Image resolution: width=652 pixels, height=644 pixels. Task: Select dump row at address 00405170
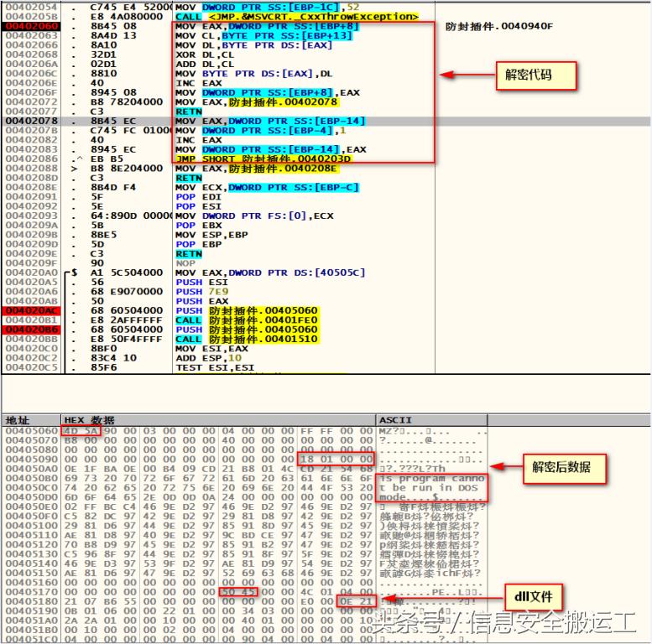[x=245, y=592]
